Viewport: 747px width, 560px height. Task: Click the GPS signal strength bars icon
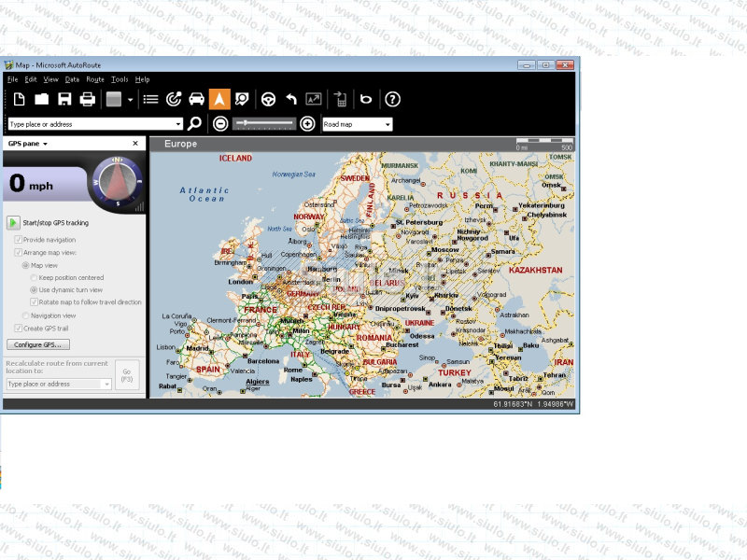(x=139, y=206)
